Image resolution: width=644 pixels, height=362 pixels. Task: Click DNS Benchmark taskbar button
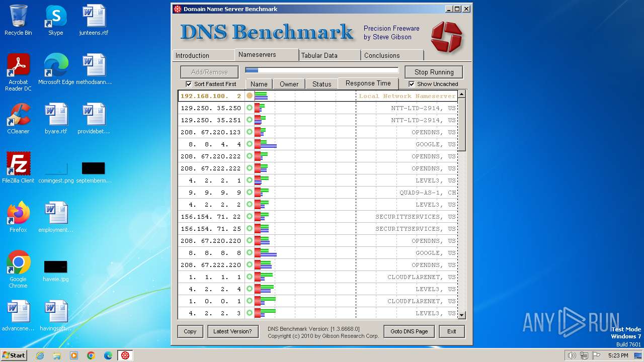pyautogui.click(x=125, y=355)
